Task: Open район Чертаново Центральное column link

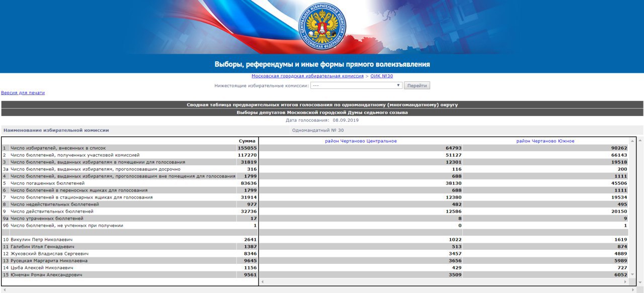Action: 361,141
